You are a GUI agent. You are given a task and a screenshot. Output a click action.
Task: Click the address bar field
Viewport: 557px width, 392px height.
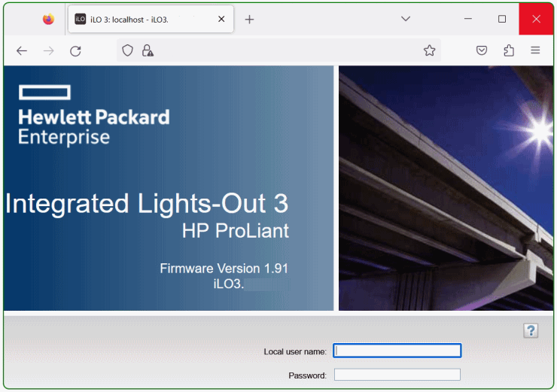click(278, 50)
